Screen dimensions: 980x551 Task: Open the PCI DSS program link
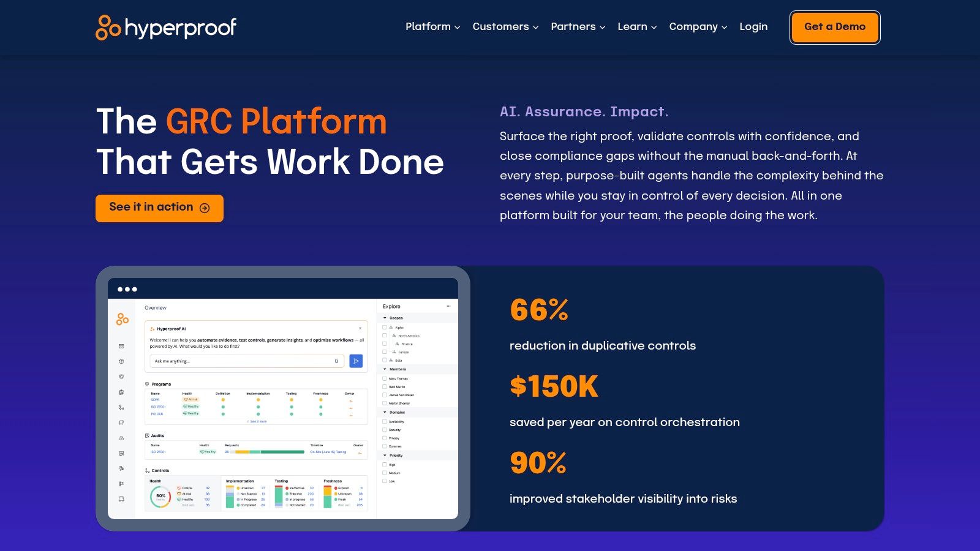click(157, 414)
